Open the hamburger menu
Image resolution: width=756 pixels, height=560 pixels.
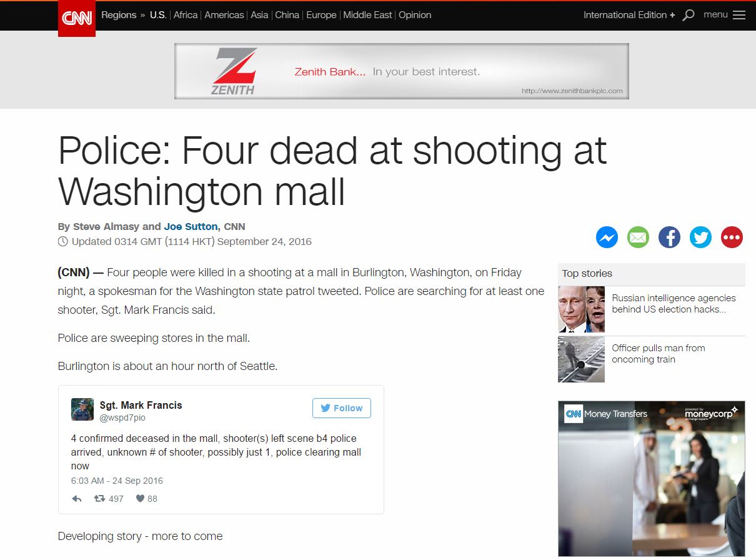pos(739,15)
